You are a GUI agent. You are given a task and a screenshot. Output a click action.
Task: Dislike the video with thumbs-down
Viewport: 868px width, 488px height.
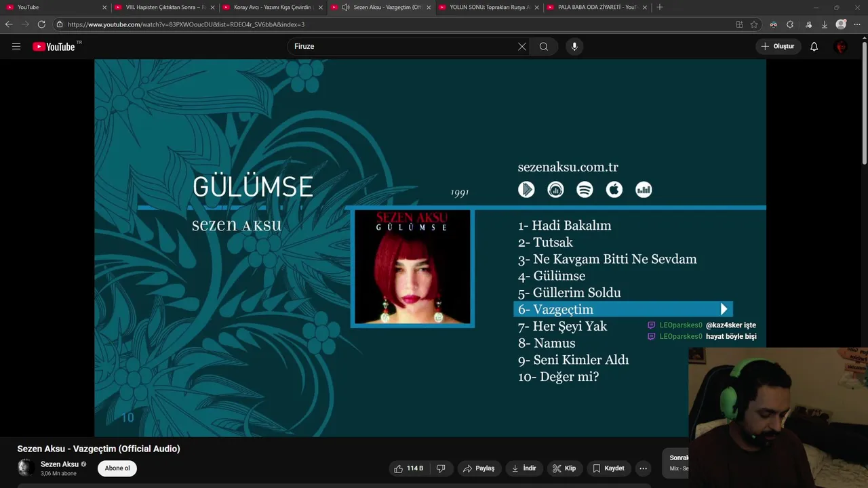pos(441,468)
